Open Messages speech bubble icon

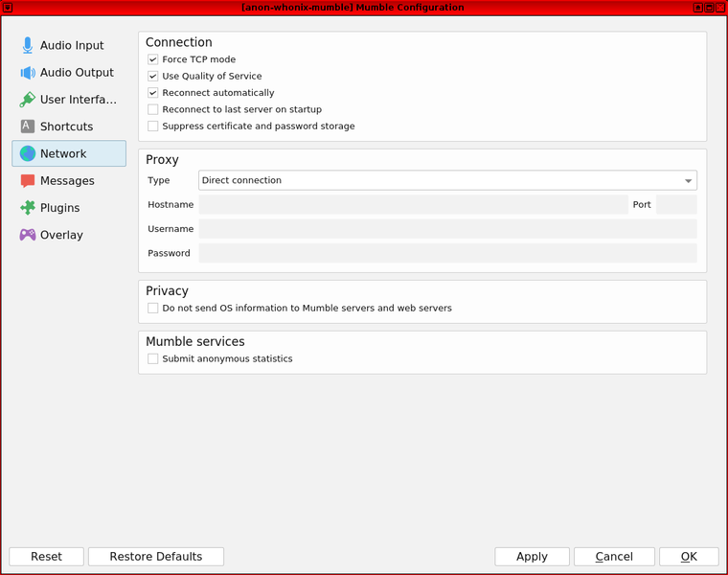[x=28, y=181]
